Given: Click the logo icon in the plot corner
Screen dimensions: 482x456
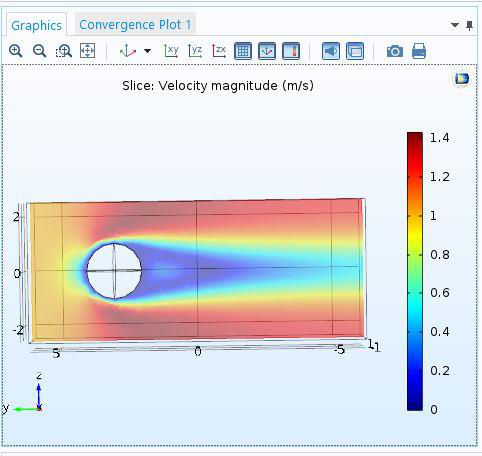Looking at the screenshot, I should pyautogui.click(x=462, y=79).
